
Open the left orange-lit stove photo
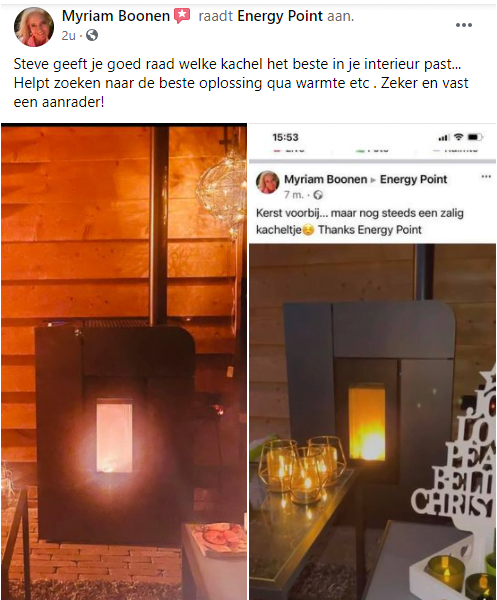(124, 361)
